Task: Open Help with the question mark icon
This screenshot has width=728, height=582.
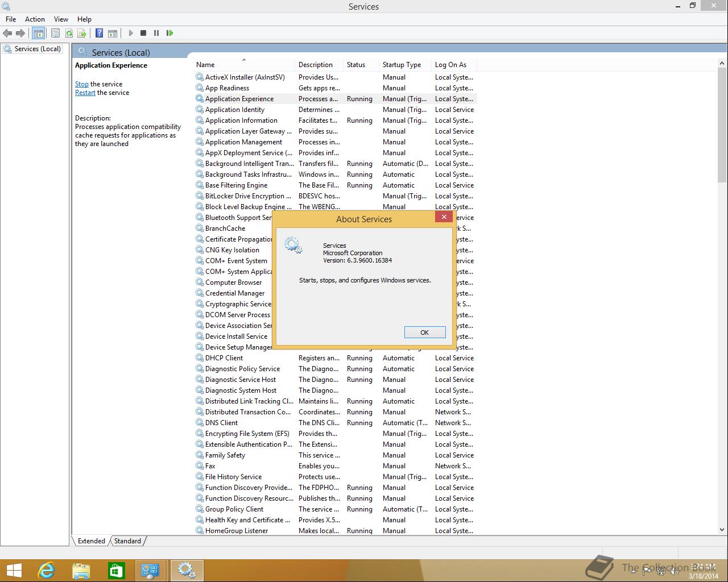Action: click(x=100, y=33)
